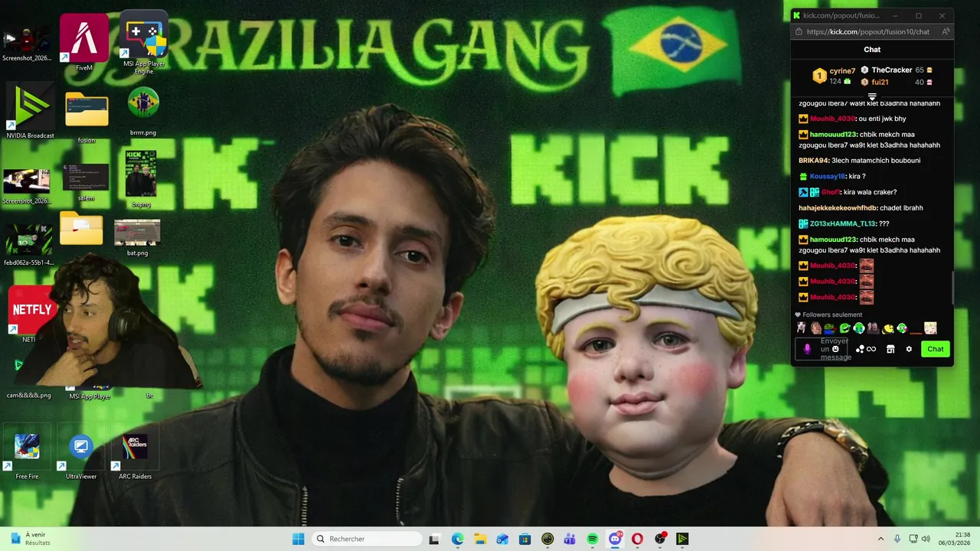This screenshot has height=551, width=980.
Task: Click the Read aloud icon in address bar
Action: point(946,32)
